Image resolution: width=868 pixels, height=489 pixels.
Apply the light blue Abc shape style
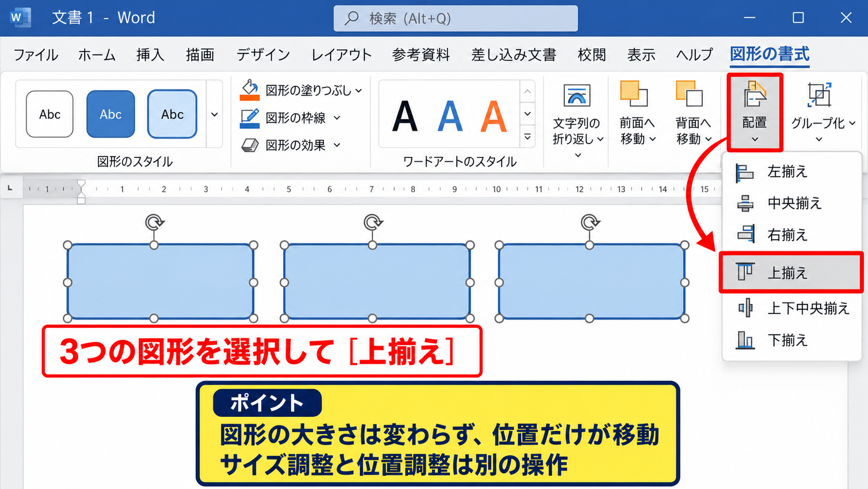(x=172, y=114)
